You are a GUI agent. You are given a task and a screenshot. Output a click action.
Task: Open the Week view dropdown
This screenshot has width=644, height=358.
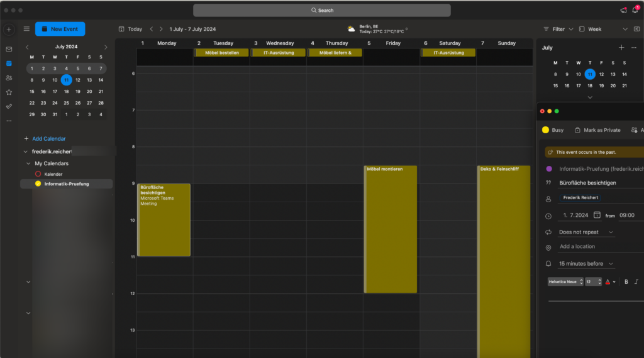pos(602,29)
